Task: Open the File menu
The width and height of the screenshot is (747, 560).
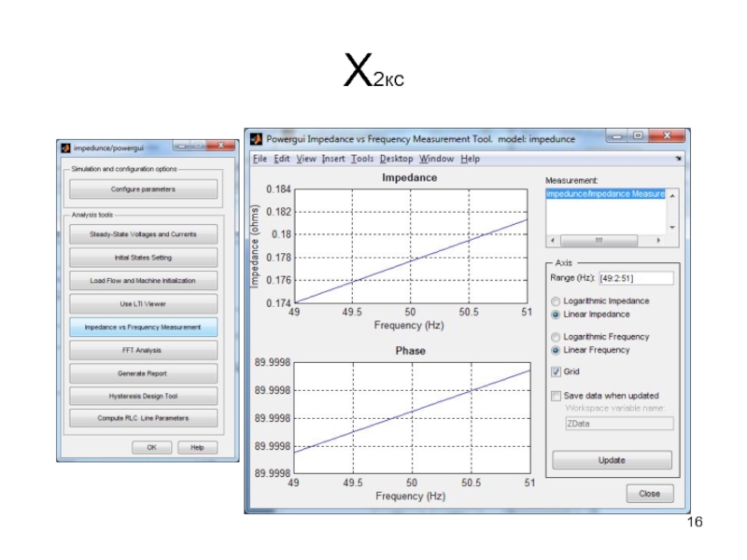Action: pos(260,159)
